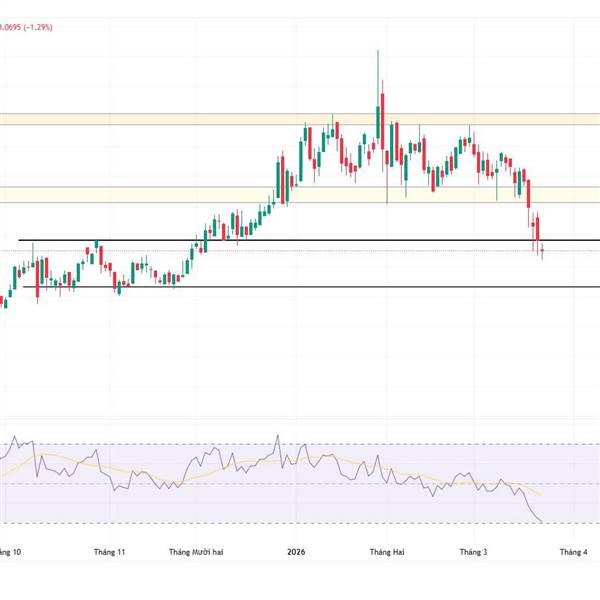The image size is (600, 600).
Task: Select the upper yellow resistance zone
Action: [150, 119]
